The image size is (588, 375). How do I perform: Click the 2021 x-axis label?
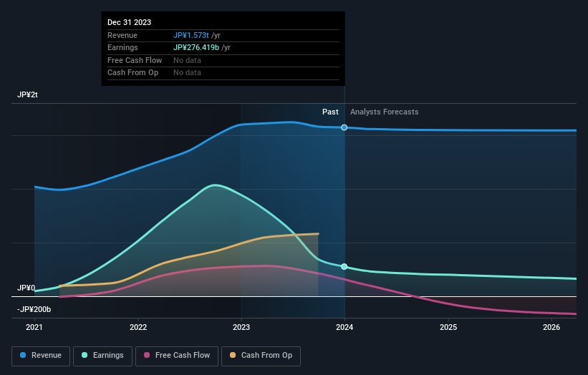34,327
